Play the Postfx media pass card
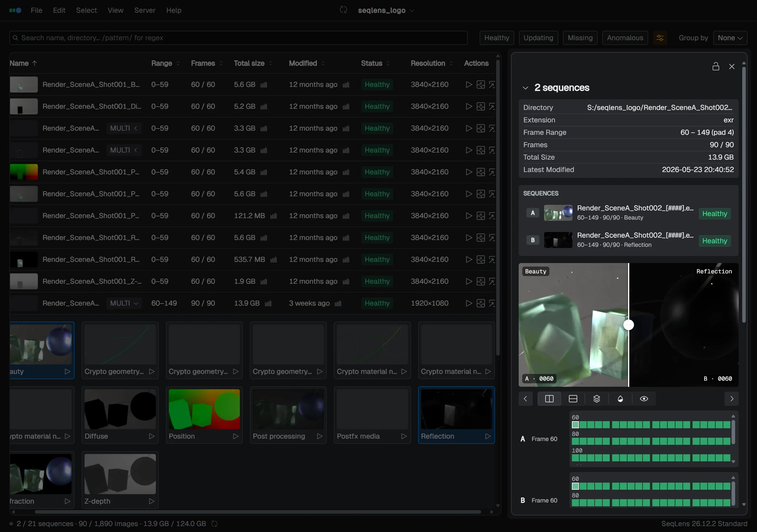The height and width of the screenshot is (532, 757). point(404,436)
